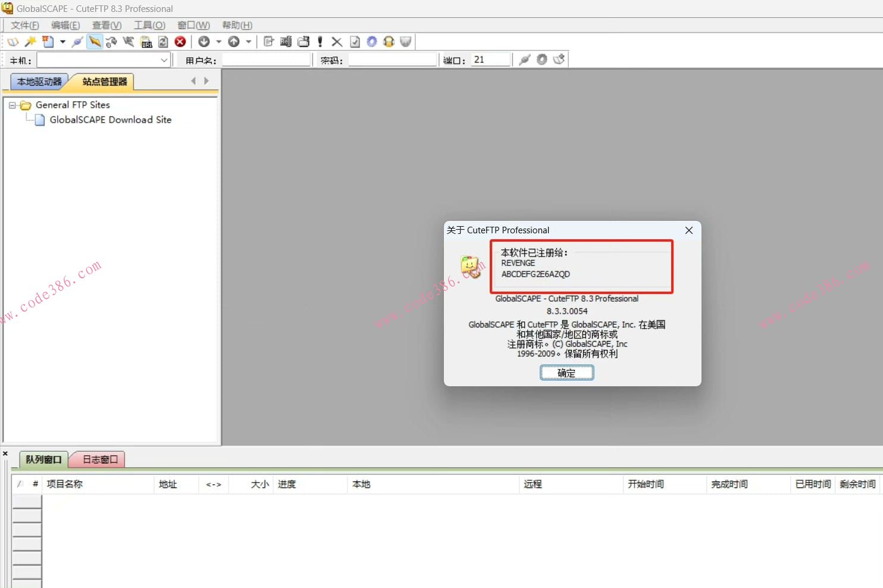Image resolution: width=883 pixels, height=588 pixels.
Task: Select GlobalSCAPE Download Site entry
Action: [x=110, y=120]
